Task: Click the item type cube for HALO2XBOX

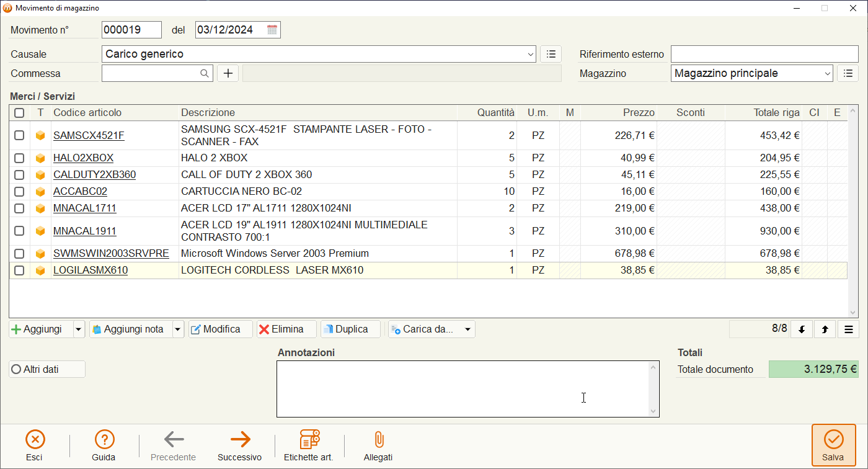Action: click(40, 158)
